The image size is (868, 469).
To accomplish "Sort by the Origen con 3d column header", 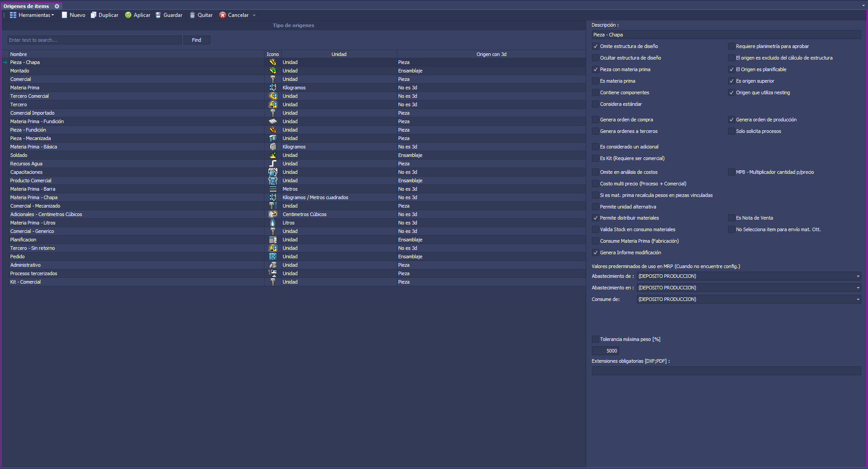I will 491,54.
